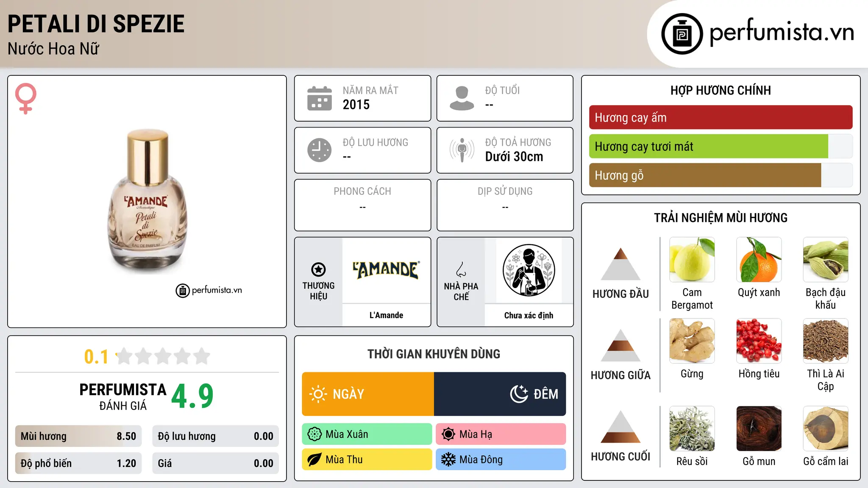Click the Dưới 30cm sillage value
This screenshot has height=488, width=868.
pyautogui.click(x=514, y=157)
